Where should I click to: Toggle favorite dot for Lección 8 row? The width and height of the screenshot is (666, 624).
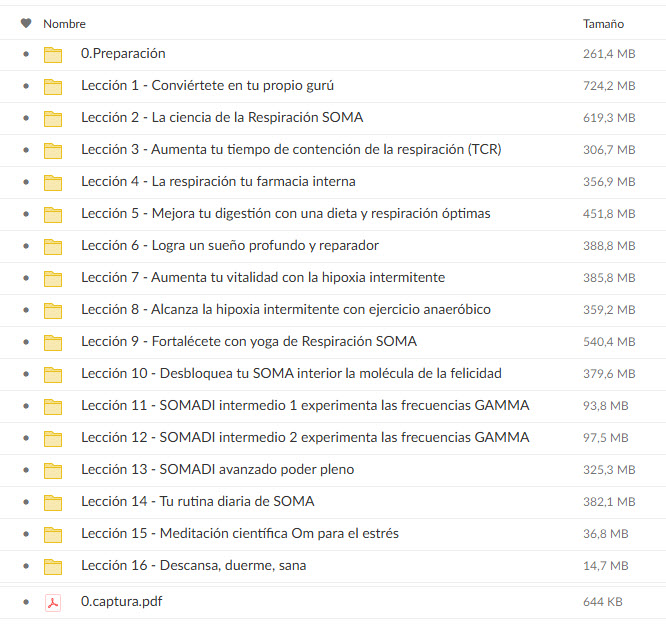pos(26,310)
